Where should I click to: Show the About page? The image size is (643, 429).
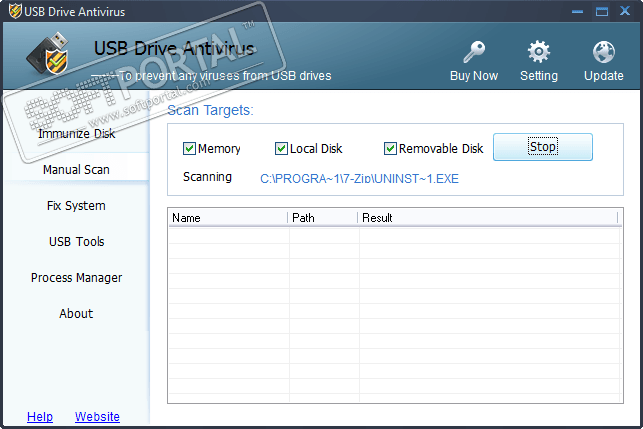click(x=76, y=313)
